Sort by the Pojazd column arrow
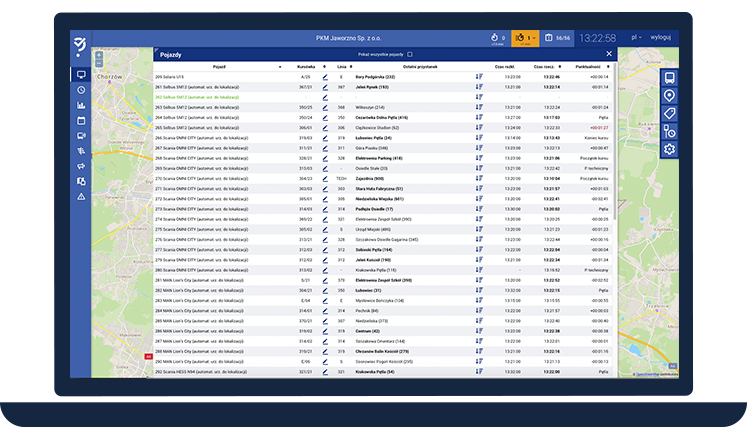 click(280, 67)
